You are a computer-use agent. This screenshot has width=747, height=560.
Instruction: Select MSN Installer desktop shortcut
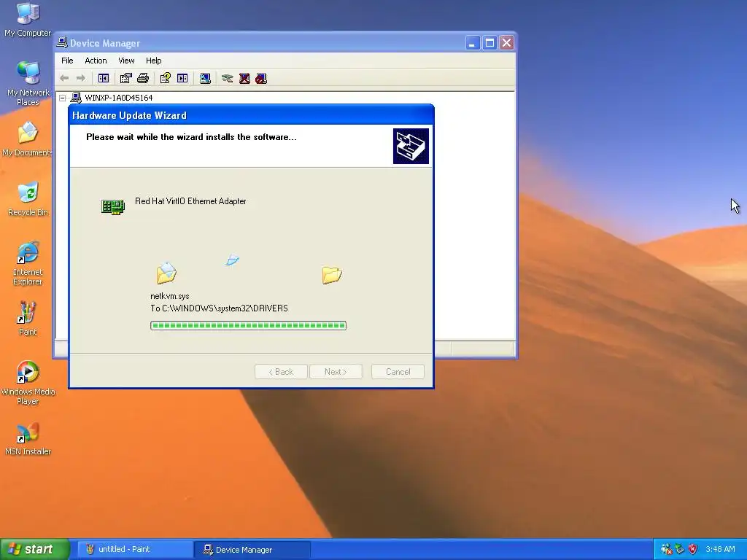pyautogui.click(x=28, y=439)
